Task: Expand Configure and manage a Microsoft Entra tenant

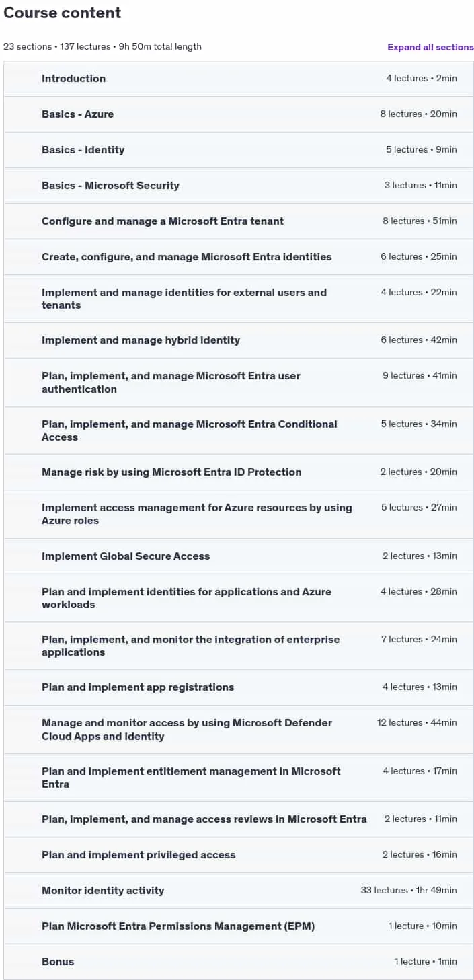Action: point(239,221)
